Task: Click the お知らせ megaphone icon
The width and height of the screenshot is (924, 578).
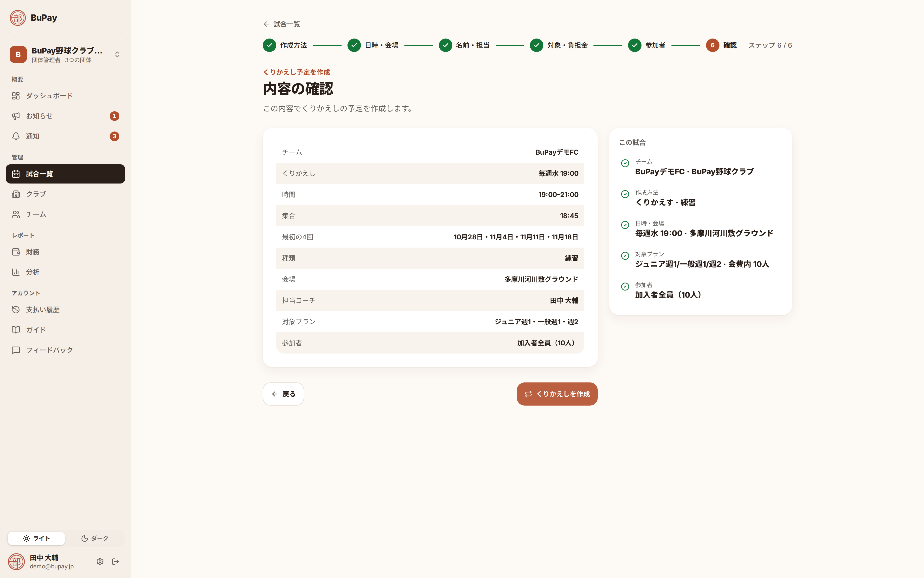Action: [16, 116]
